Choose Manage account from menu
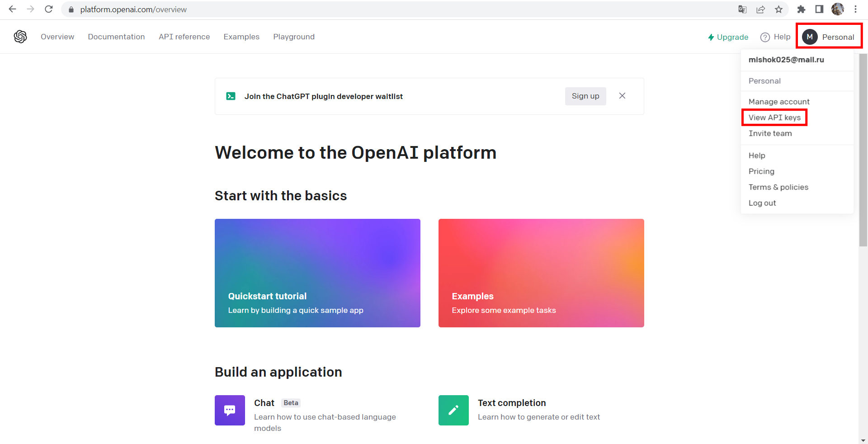The width and height of the screenshot is (868, 444). coord(779,102)
